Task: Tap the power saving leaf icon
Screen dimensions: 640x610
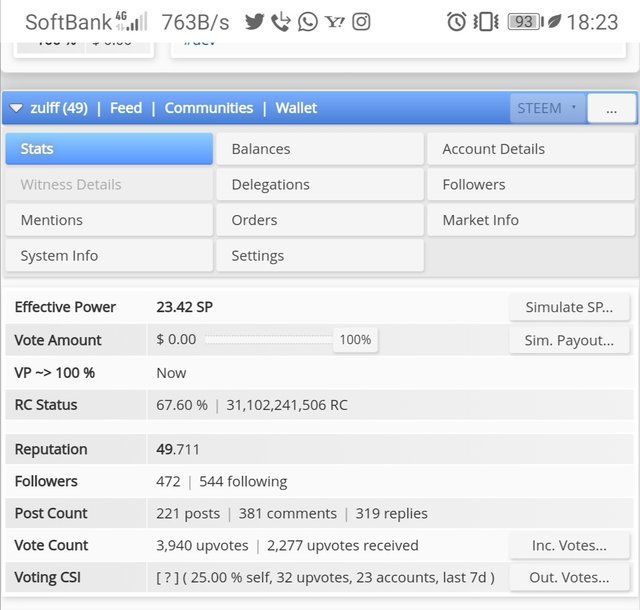Action: pyautogui.click(x=555, y=21)
